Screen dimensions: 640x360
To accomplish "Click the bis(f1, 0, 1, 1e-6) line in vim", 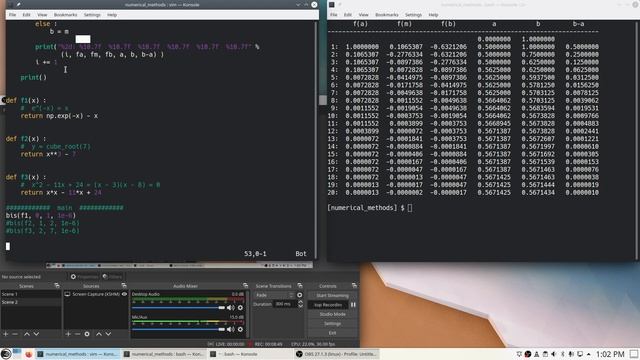I will click(x=41, y=216).
